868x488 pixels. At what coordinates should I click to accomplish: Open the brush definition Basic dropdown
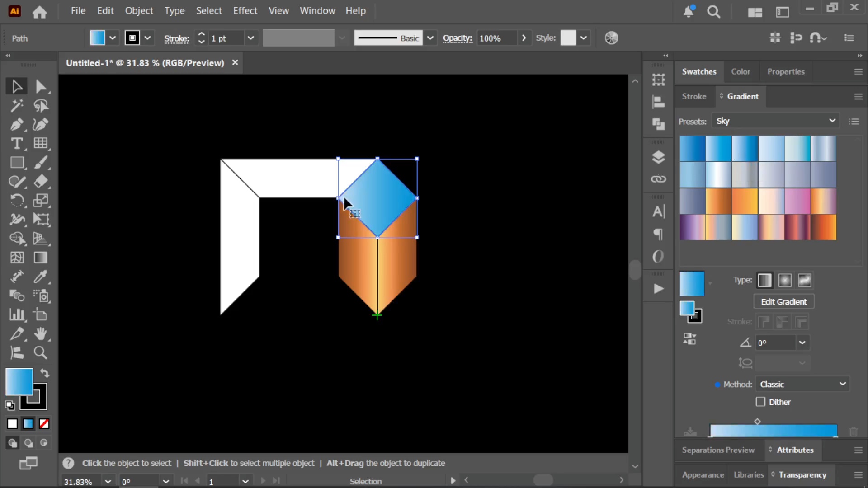(x=430, y=38)
